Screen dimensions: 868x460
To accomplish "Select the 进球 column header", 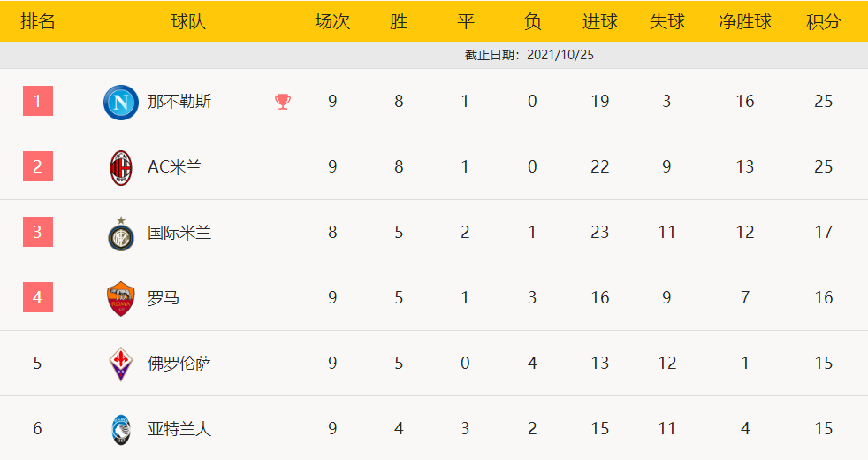I will (600, 21).
